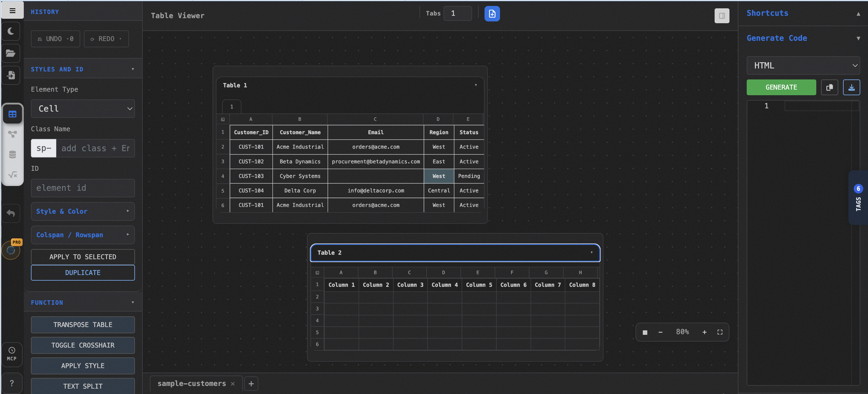Click the fit to screen icon
868x394 pixels.
720,332
